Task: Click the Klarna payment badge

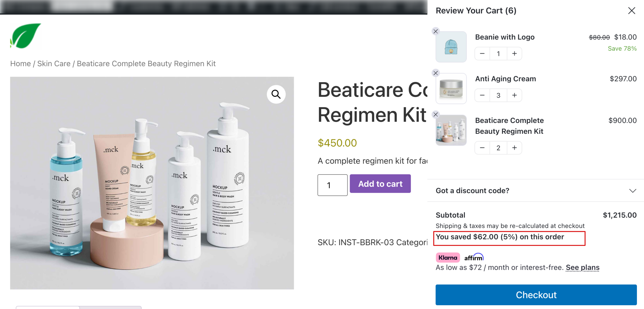Action: (448, 257)
